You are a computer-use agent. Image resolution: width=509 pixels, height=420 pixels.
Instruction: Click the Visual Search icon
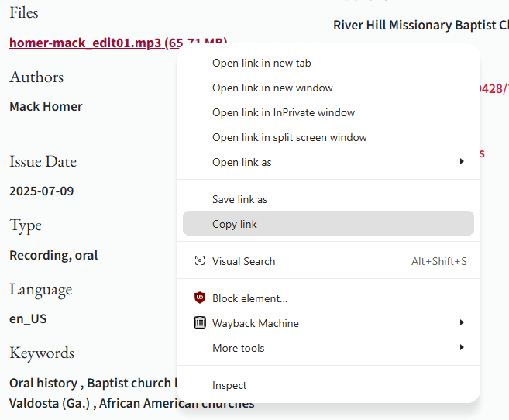click(x=200, y=260)
